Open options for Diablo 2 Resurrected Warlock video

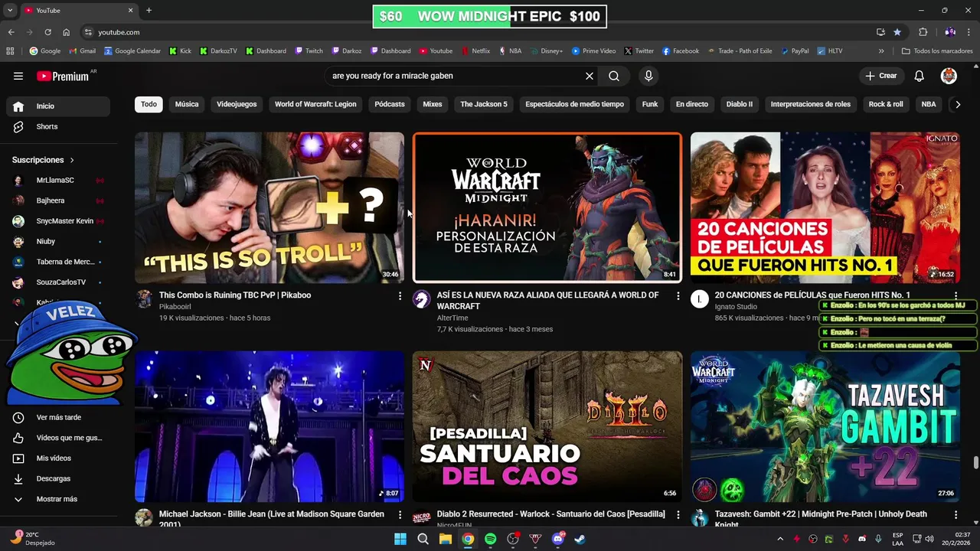tap(678, 515)
